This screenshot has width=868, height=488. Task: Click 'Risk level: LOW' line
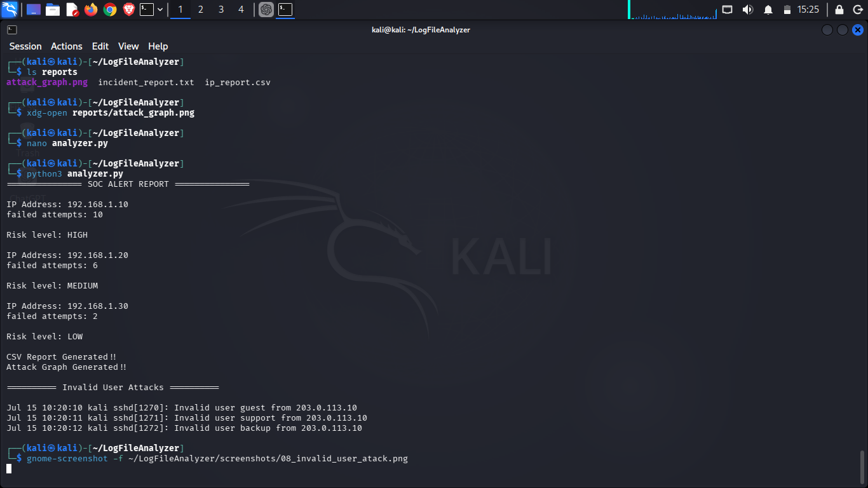click(44, 337)
